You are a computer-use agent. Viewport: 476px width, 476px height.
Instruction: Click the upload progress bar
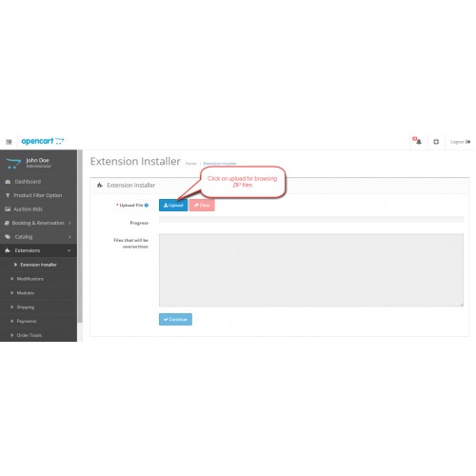click(311, 220)
